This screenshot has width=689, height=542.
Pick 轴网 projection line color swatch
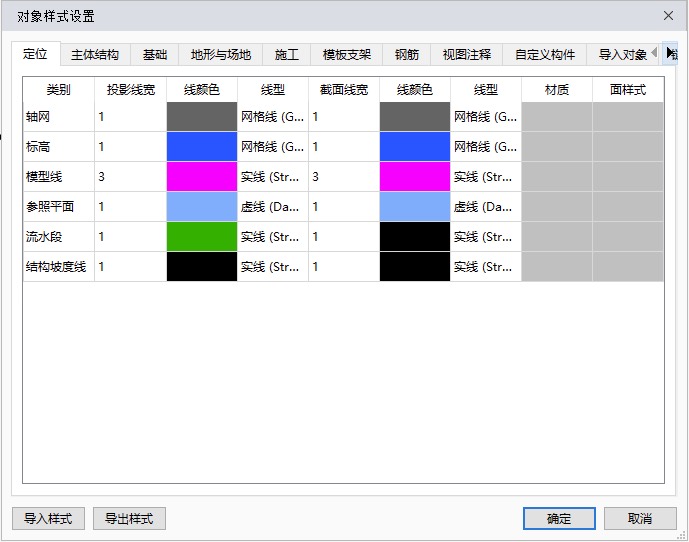(202, 116)
